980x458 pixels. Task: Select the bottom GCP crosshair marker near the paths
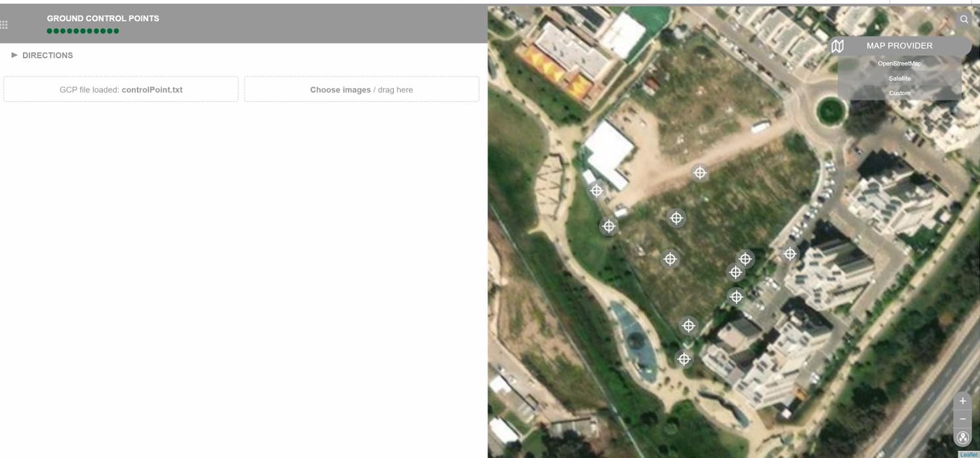coord(684,358)
